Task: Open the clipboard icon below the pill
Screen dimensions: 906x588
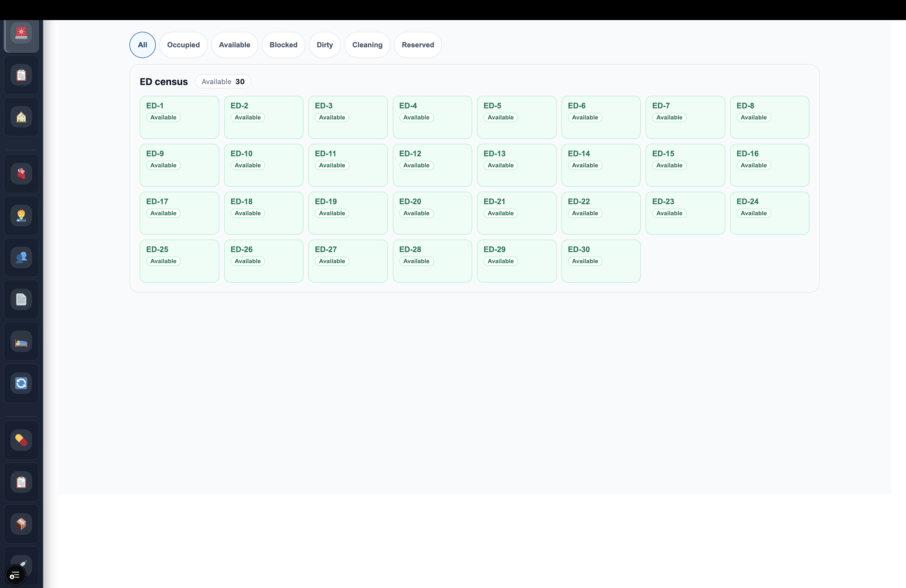Action: click(x=21, y=482)
